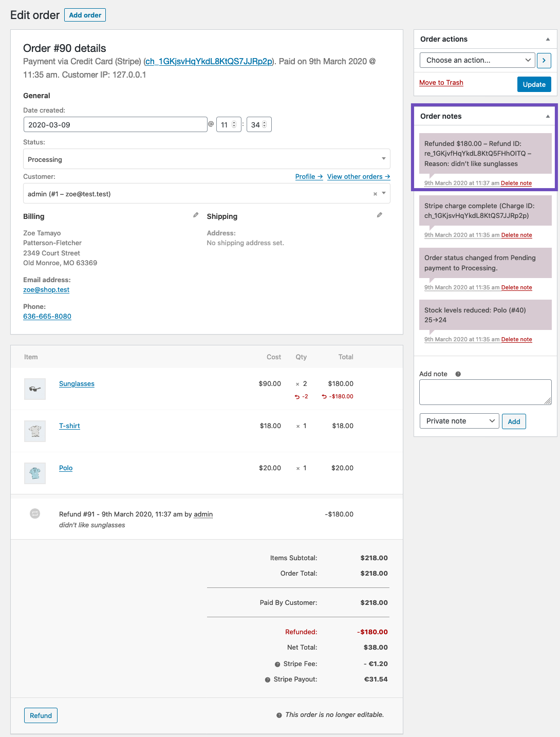560x737 pixels.
Task: Collapse the Order notes panel
Action: coord(547,116)
